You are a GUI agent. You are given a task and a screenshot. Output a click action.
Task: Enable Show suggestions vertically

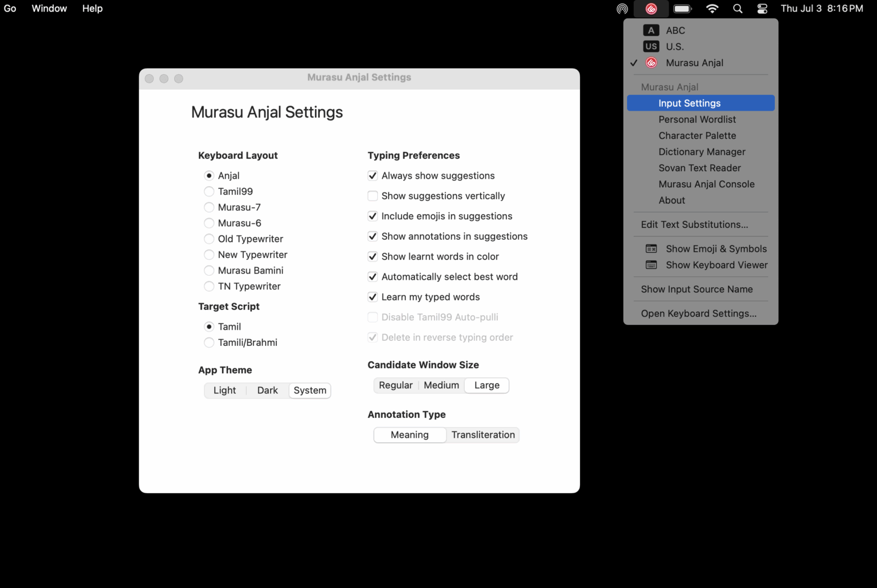click(x=372, y=196)
